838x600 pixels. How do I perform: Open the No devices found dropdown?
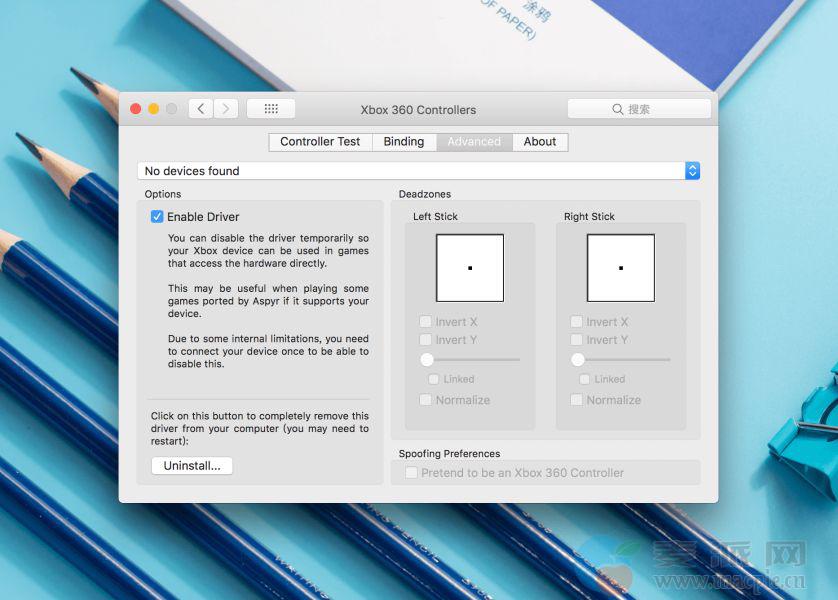[x=410, y=171]
